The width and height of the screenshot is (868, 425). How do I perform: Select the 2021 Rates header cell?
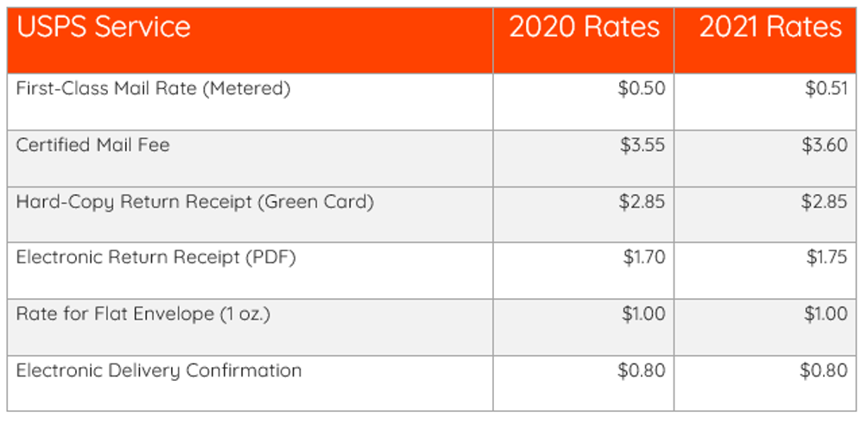tap(765, 40)
